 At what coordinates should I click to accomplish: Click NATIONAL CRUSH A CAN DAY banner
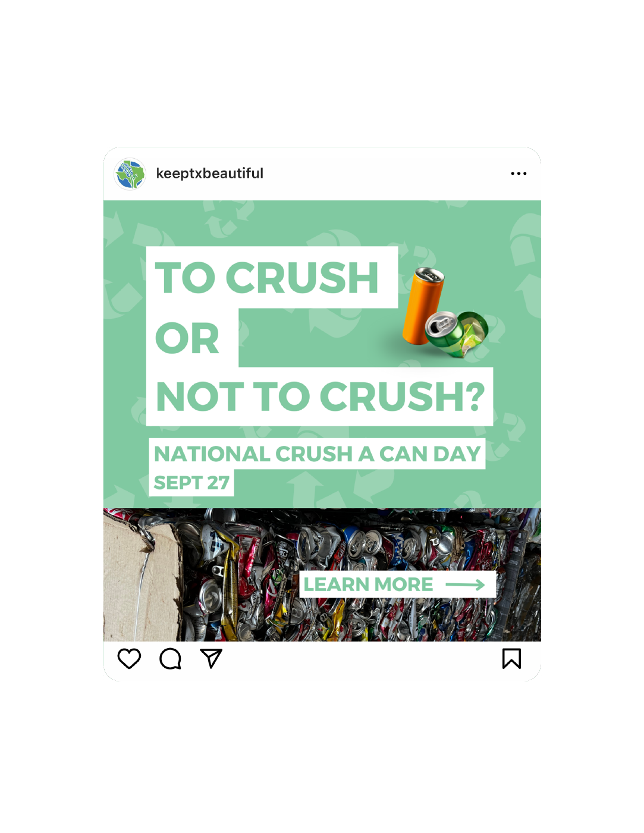(x=317, y=454)
